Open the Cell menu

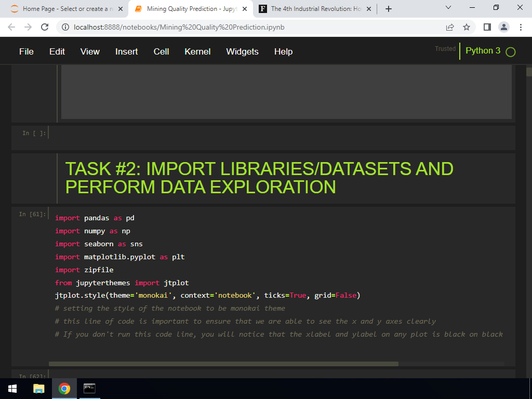click(x=161, y=51)
